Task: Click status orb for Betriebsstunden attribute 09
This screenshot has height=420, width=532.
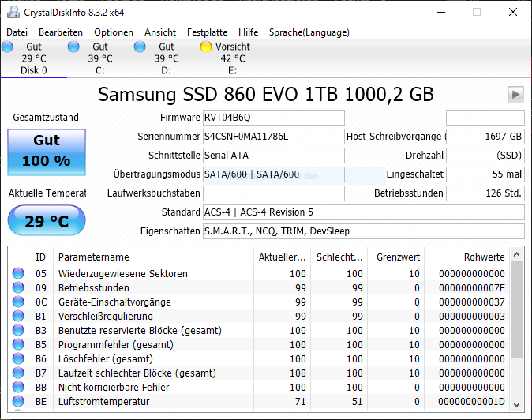Action: point(18,287)
